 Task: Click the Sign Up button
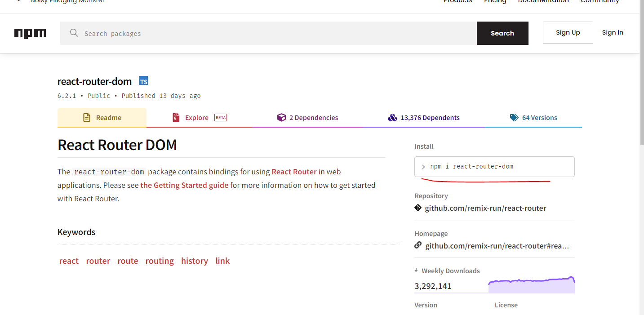[x=568, y=32]
